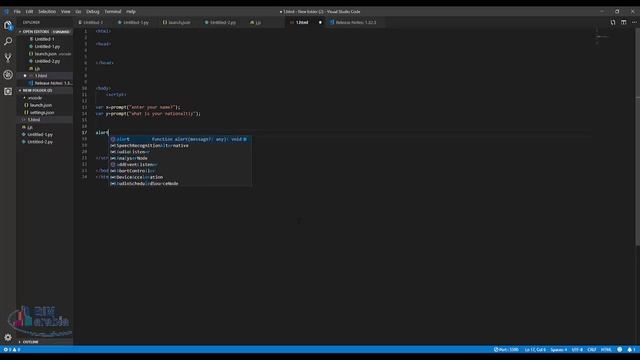Choose the AudioScheduledSourceNode suggestion
The width and height of the screenshot is (640, 360).
click(x=180, y=183)
